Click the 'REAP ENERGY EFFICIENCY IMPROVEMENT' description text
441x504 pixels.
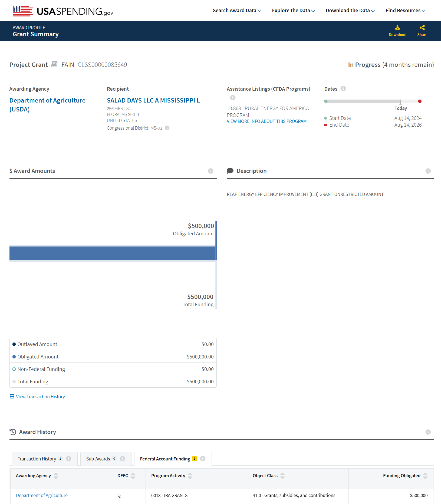[305, 194]
